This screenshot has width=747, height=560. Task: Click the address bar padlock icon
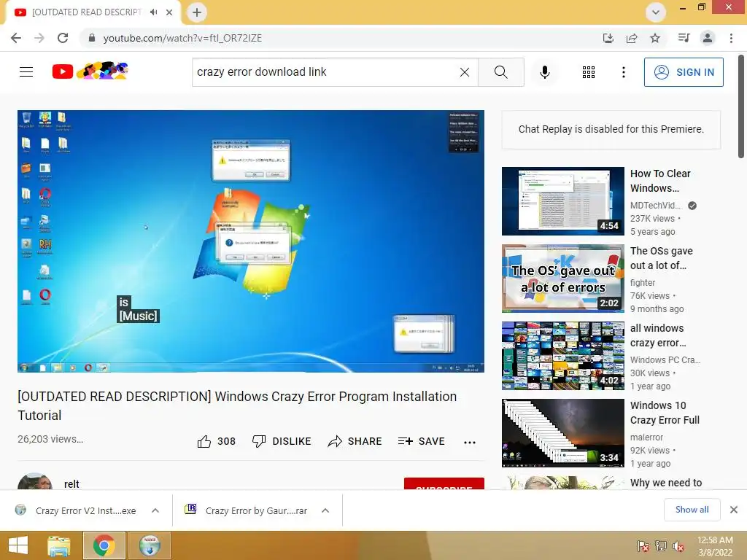[92, 38]
